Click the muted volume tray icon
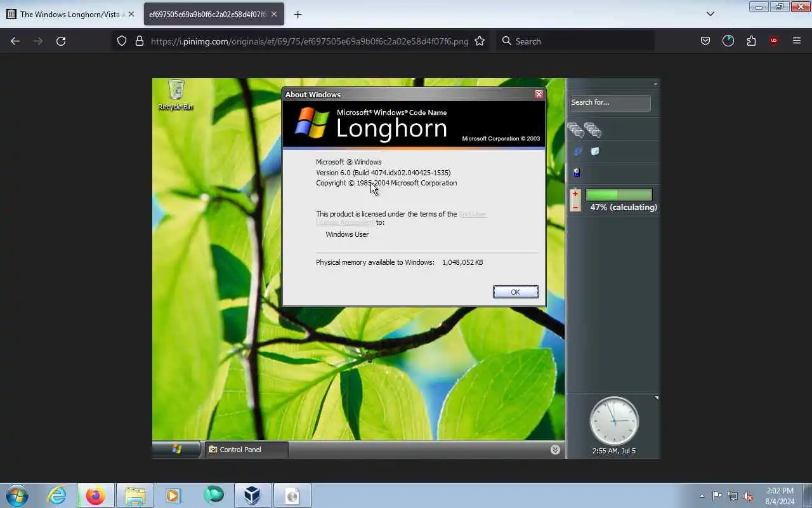The image size is (812, 508). click(749, 496)
